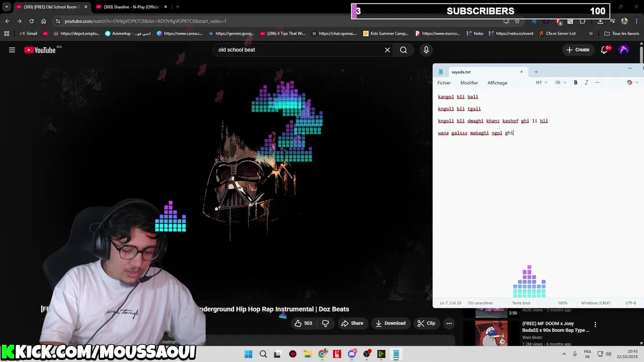
Task: Go to Chrome home page
Action: point(43,21)
